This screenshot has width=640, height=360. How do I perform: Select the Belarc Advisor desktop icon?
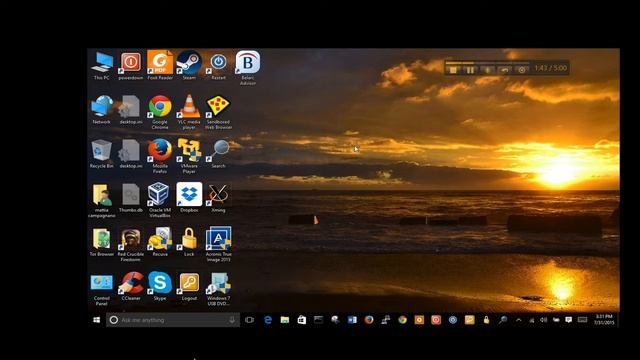coord(248,68)
